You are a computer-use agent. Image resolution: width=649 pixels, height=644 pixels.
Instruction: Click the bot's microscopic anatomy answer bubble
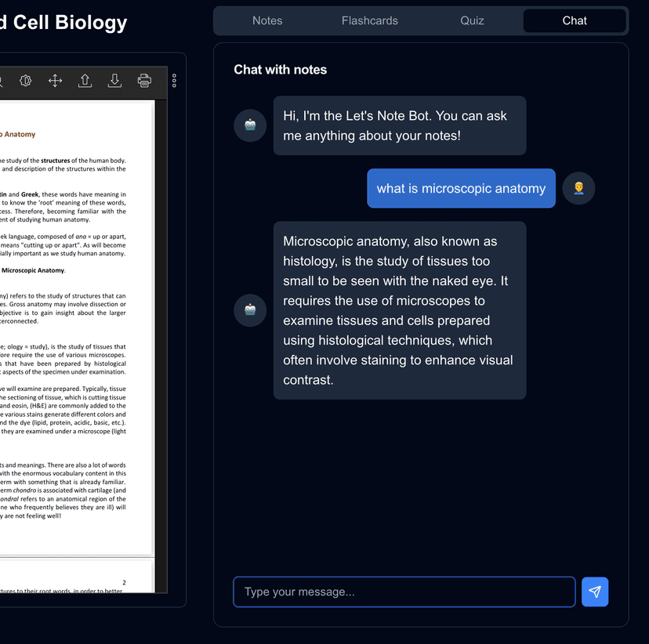click(399, 310)
